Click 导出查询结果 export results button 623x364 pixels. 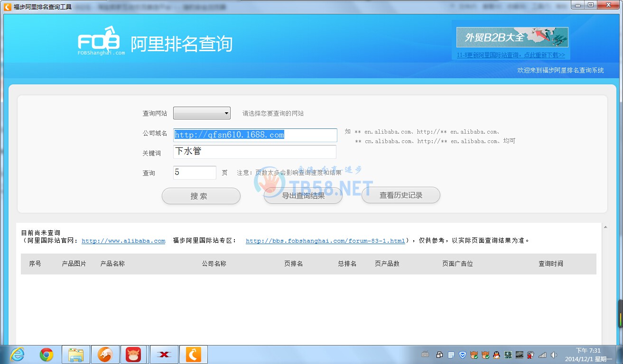(303, 196)
